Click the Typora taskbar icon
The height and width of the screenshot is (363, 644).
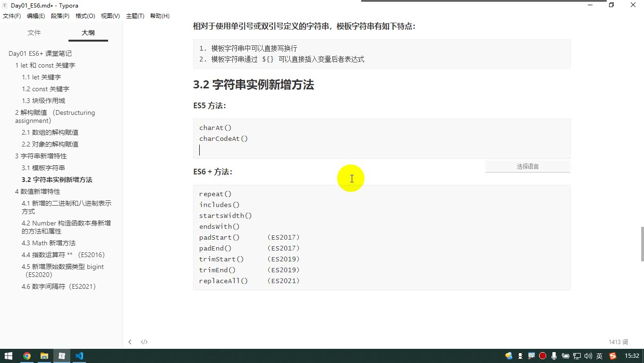click(62, 356)
